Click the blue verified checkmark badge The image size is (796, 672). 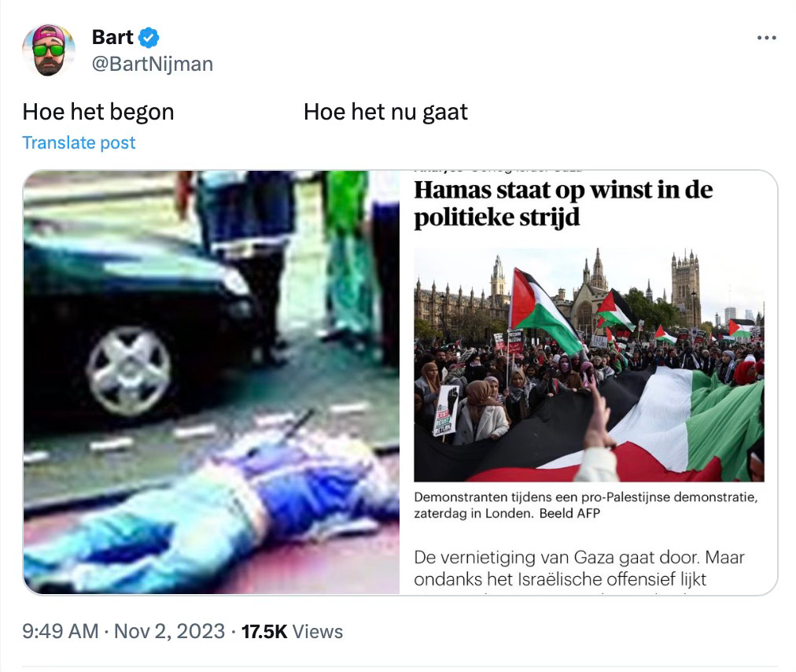pos(149,38)
